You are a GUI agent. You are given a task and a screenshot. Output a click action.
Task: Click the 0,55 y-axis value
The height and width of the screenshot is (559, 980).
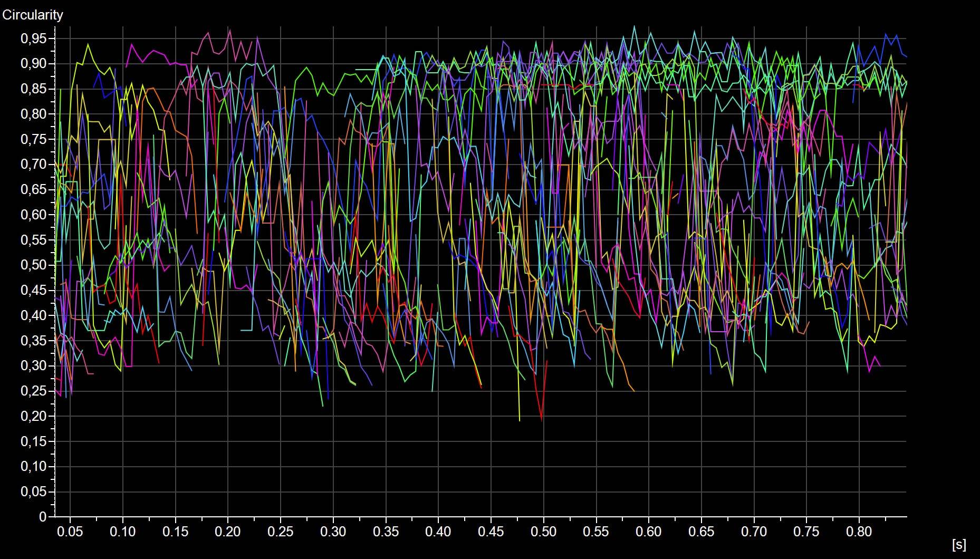coord(34,240)
